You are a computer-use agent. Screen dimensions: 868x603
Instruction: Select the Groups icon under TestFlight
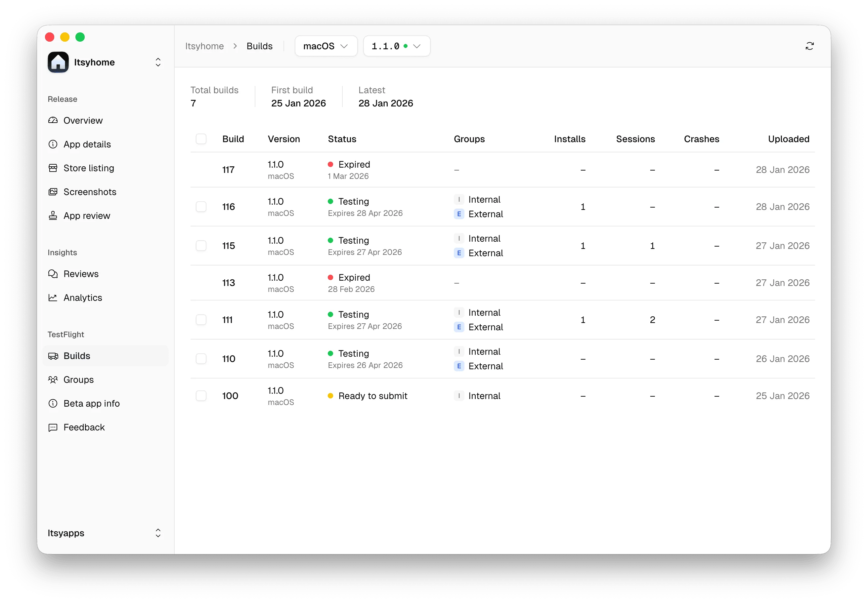tap(53, 379)
